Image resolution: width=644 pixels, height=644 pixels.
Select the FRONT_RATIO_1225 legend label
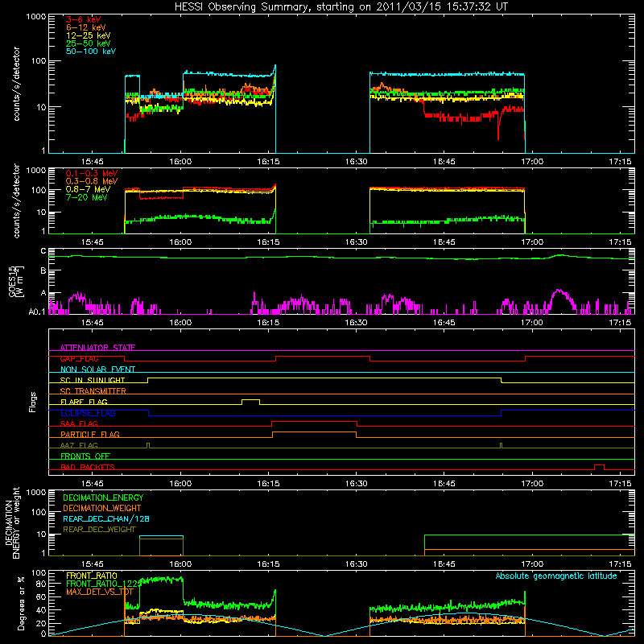[x=104, y=584]
